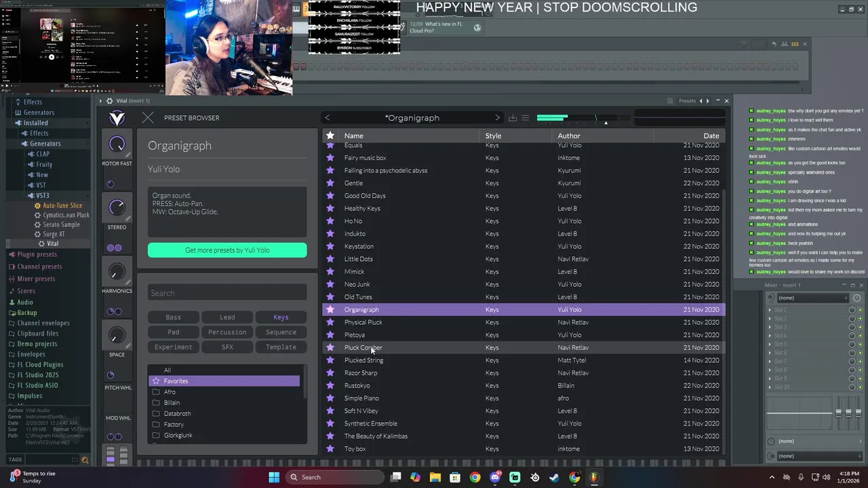Select the Template style button
This screenshot has width=868, height=488.
click(281, 347)
